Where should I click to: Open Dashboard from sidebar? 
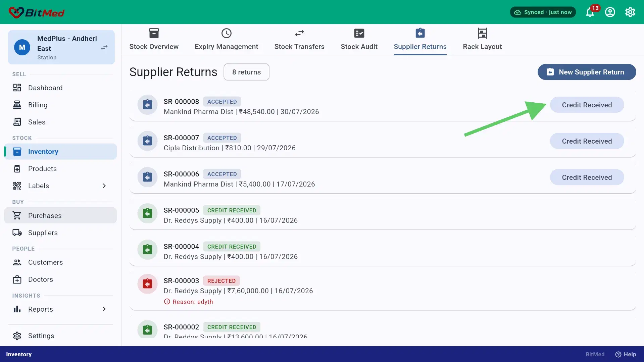60,88
